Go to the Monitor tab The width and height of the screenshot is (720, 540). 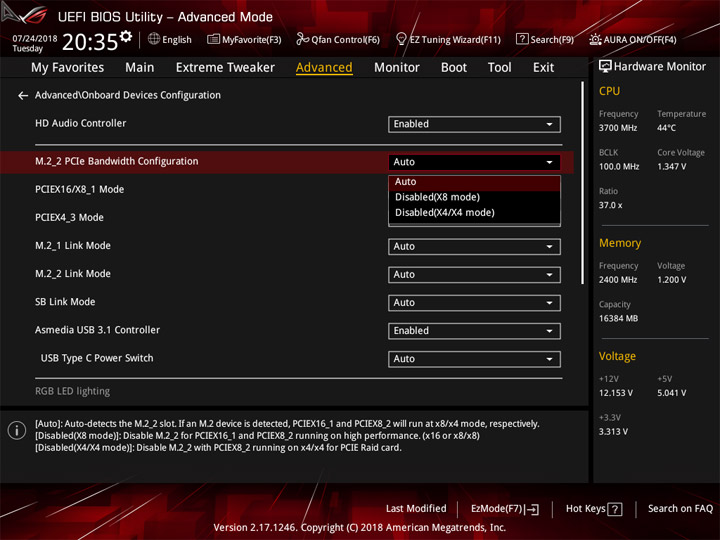coord(397,68)
